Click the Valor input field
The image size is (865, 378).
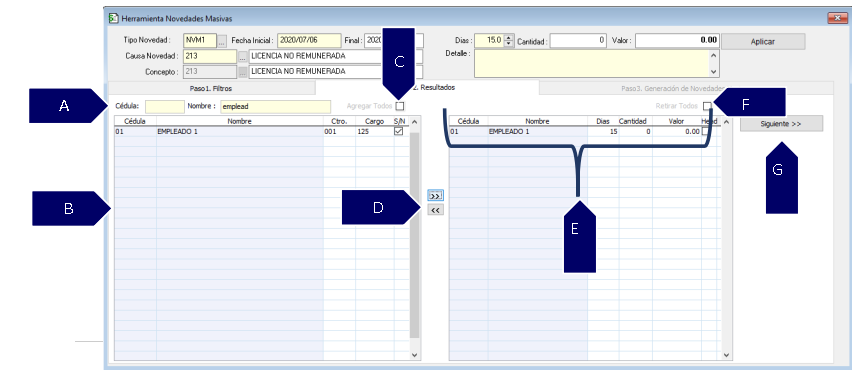(677, 41)
